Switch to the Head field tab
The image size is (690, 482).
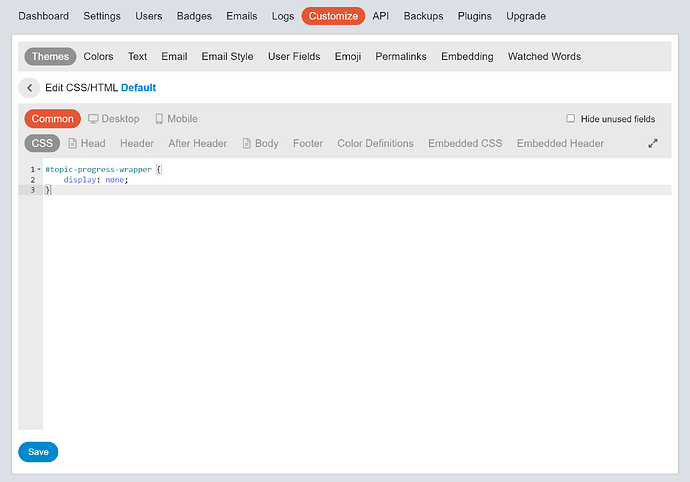click(87, 143)
